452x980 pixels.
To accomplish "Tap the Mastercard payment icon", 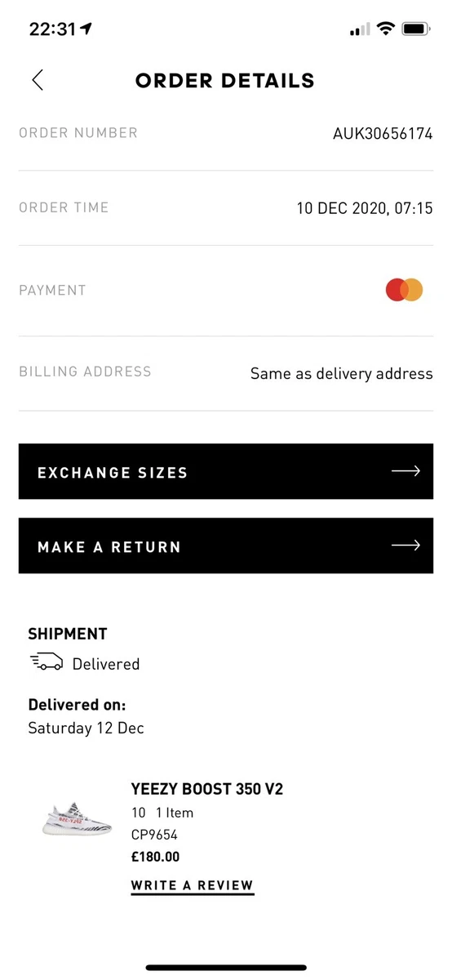I will pyautogui.click(x=405, y=290).
